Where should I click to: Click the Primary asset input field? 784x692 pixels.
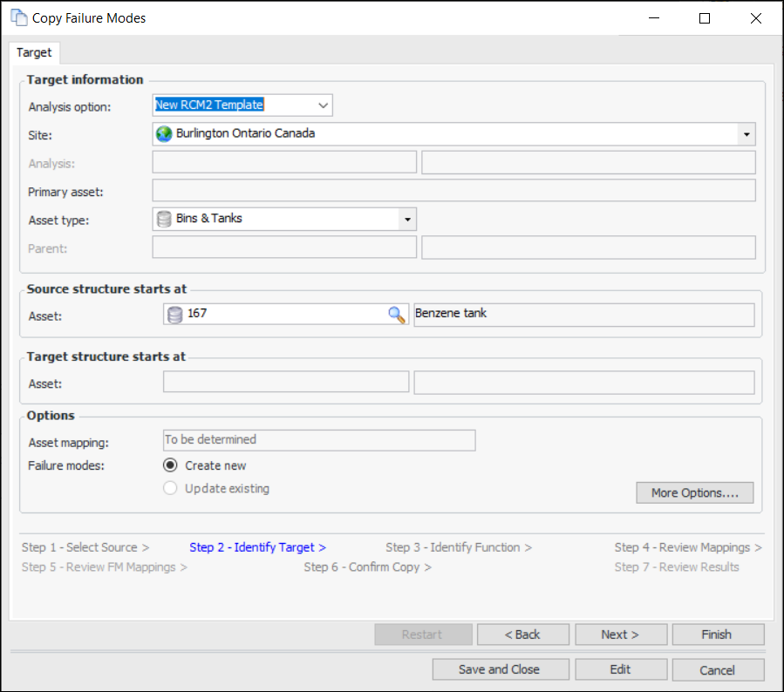(x=453, y=191)
